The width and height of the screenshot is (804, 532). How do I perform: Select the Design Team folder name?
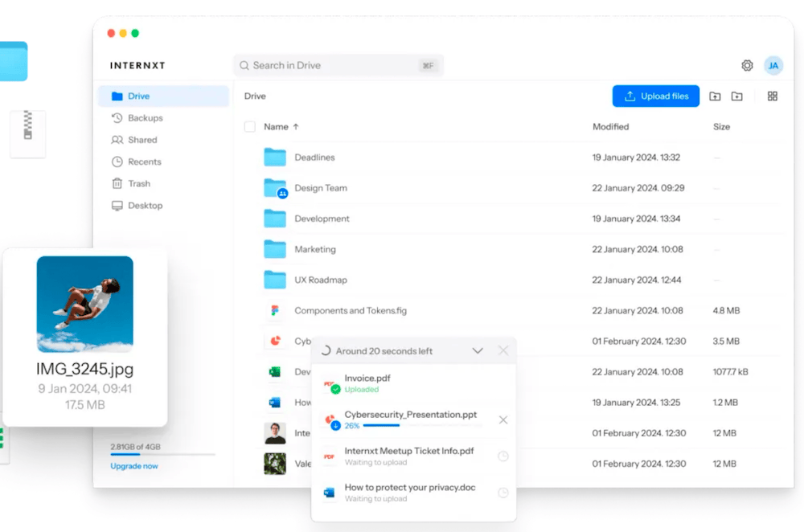[x=321, y=188]
